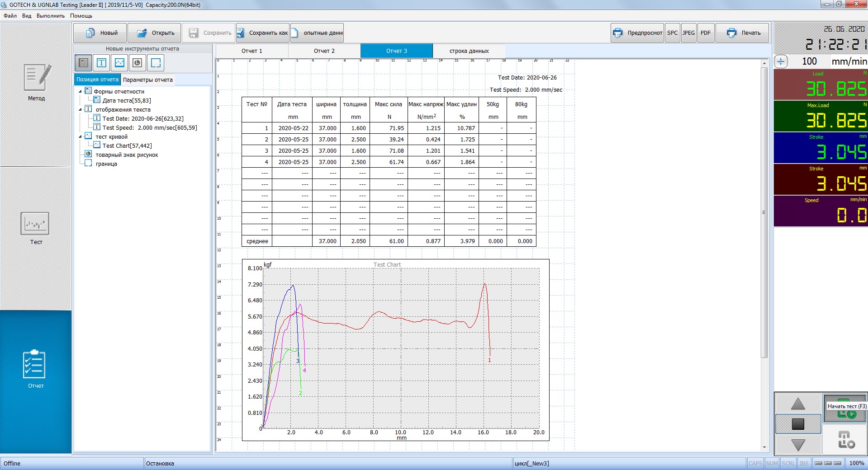868x470 pixels.
Task: Move crosshead down with arrow button
Action: click(x=798, y=444)
